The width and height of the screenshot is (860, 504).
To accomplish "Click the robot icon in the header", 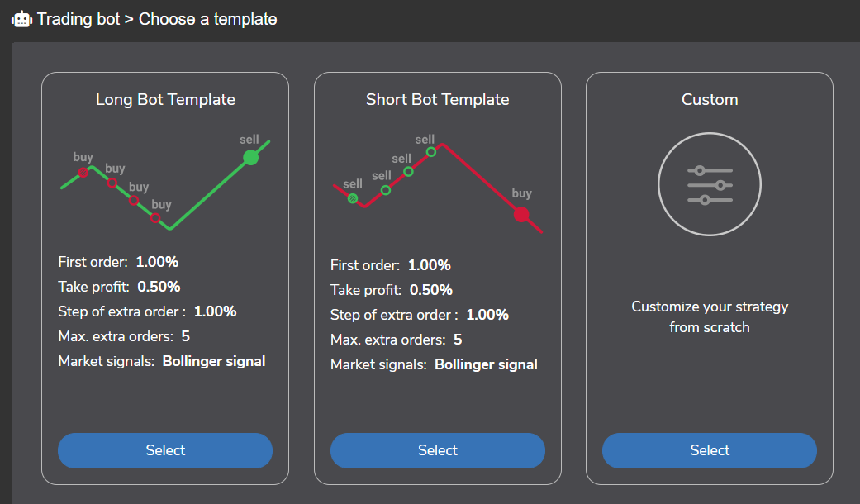I will (21, 17).
